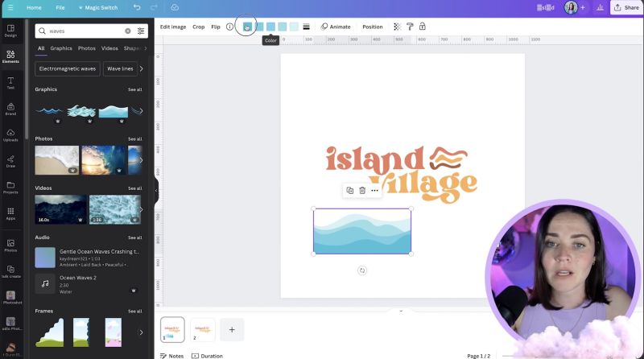Open the Brand sidebar panel

click(x=10, y=109)
